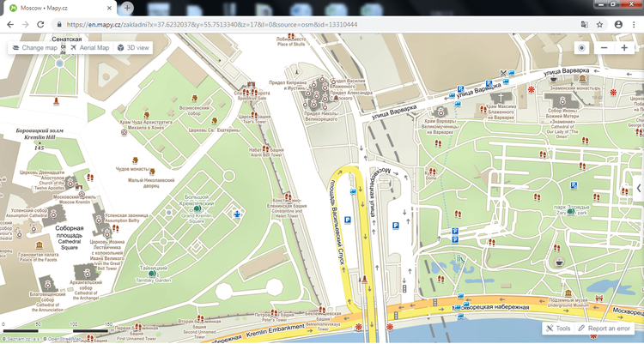Click parking icon east of Moskvoretskaya street
The width and height of the screenshot is (644, 356).
396,225
